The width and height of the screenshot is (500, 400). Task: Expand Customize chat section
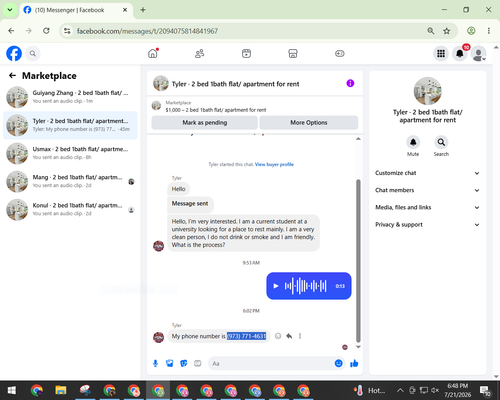click(x=428, y=173)
